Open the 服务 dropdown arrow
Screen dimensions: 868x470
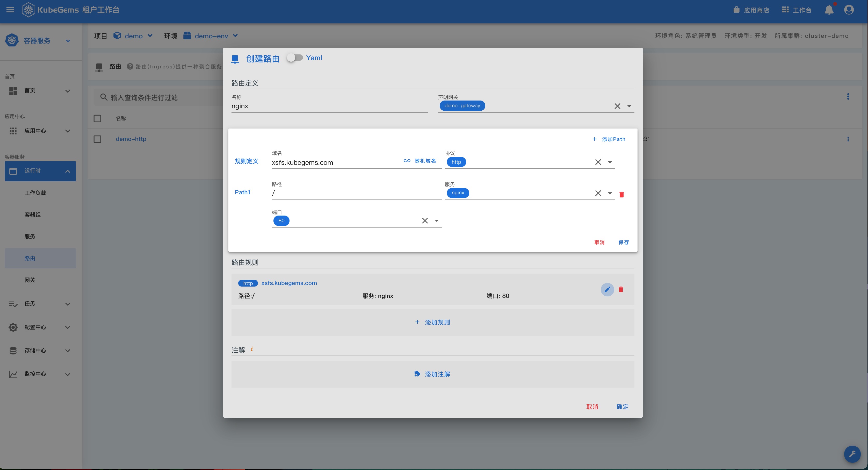coord(610,193)
